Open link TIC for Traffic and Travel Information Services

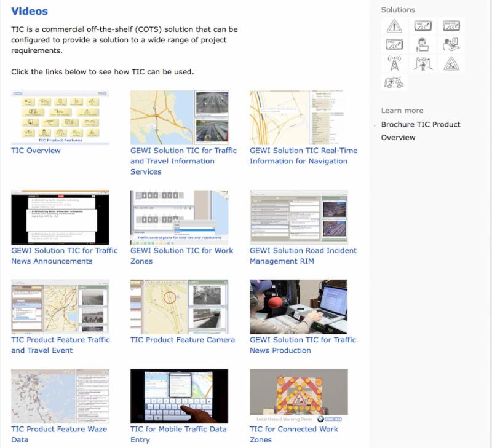pyautogui.click(x=183, y=161)
